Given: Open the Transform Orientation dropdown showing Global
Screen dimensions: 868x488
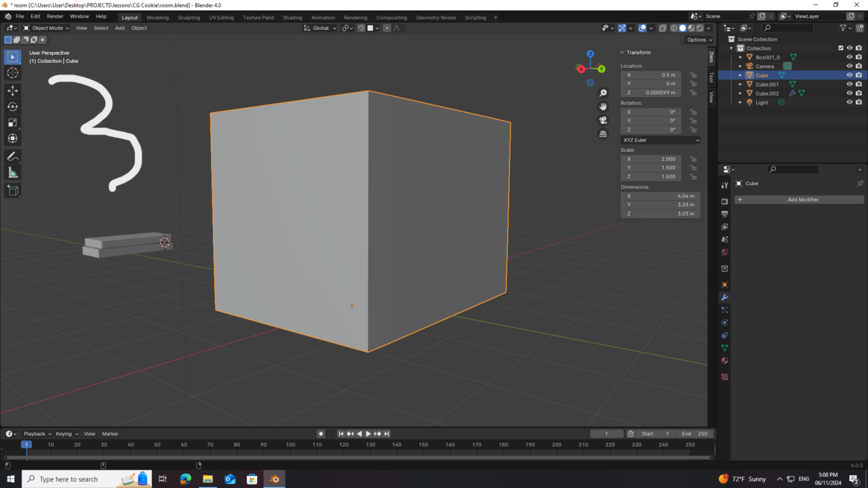Looking at the screenshot, I should click(319, 28).
